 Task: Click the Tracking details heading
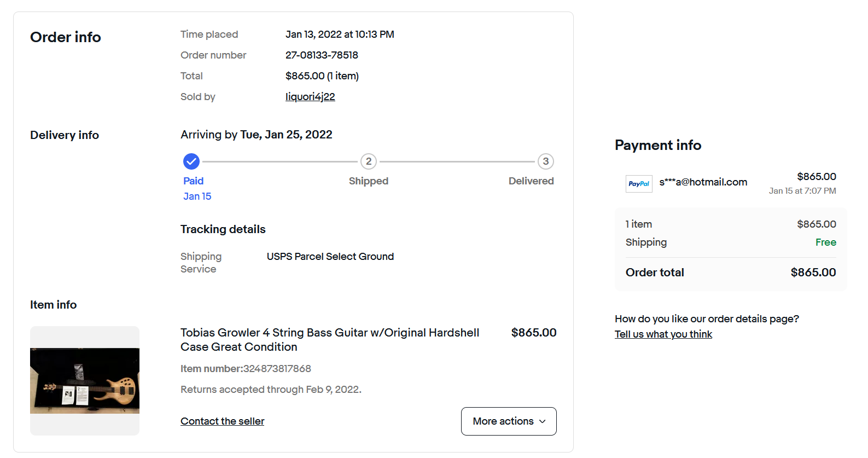[x=223, y=229]
